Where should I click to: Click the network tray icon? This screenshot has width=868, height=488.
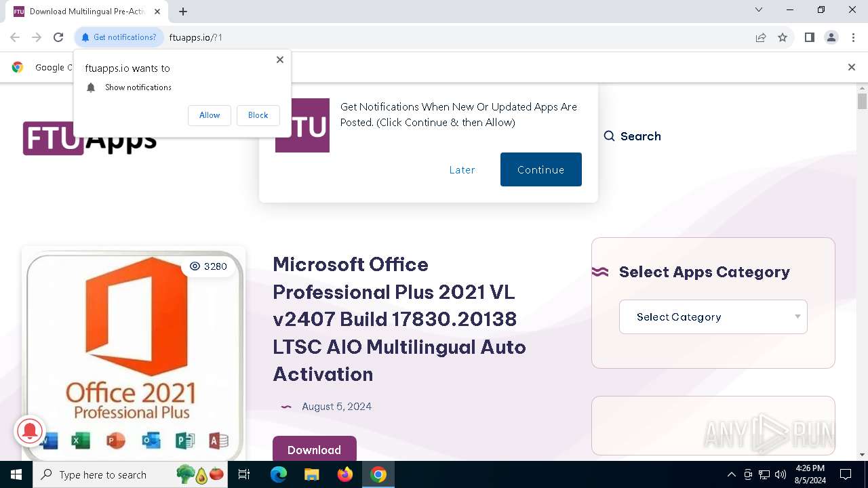764,474
